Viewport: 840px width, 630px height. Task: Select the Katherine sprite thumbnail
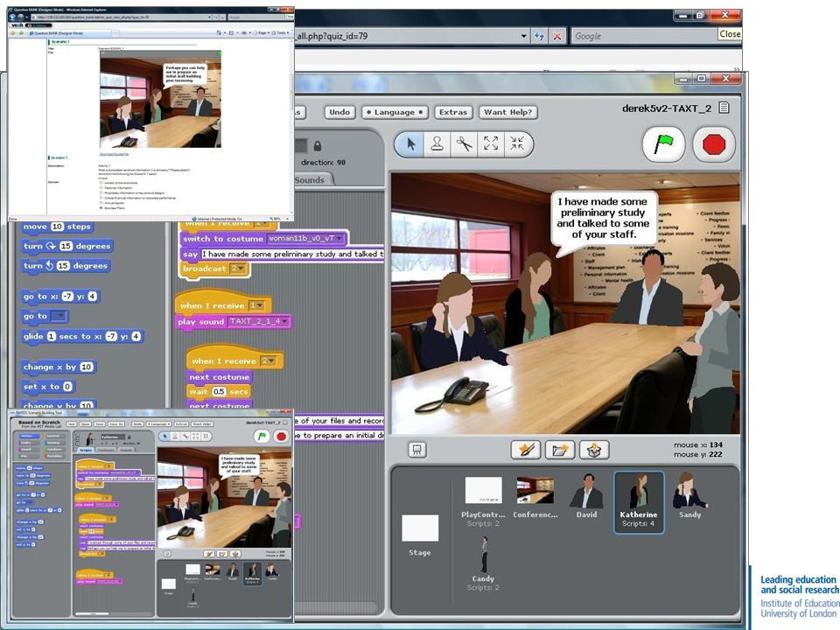click(x=639, y=502)
